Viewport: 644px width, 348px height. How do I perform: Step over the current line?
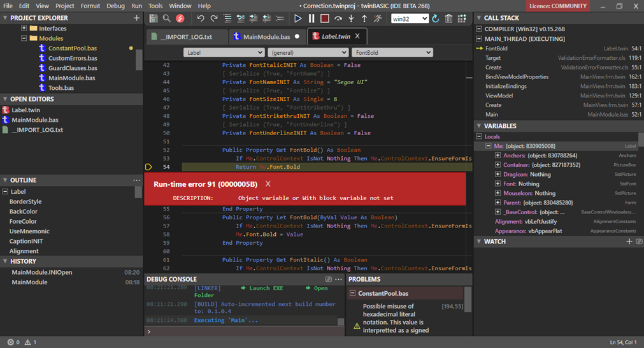coord(338,18)
